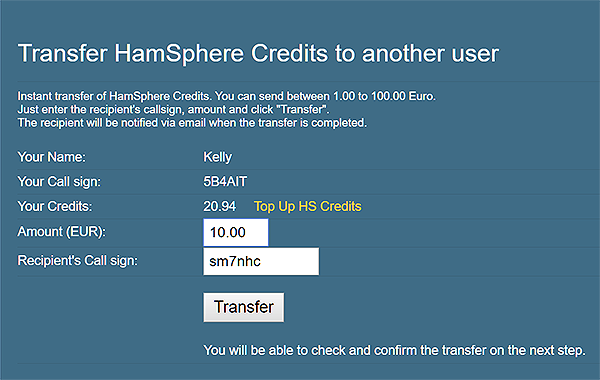Click the Transfer HamSphere Credits page heading

(x=258, y=53)
